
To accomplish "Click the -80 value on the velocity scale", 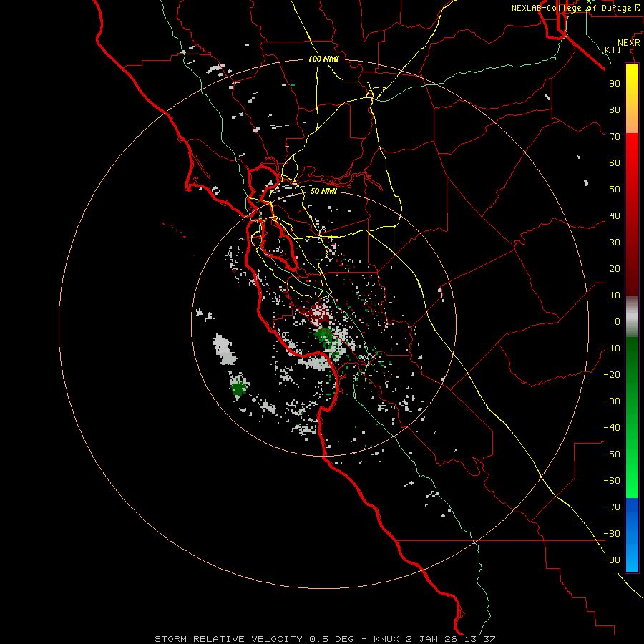I will point(612,534).
